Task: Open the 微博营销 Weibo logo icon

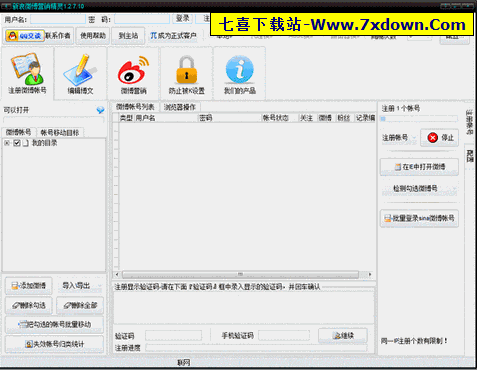Action: point(133,74)
